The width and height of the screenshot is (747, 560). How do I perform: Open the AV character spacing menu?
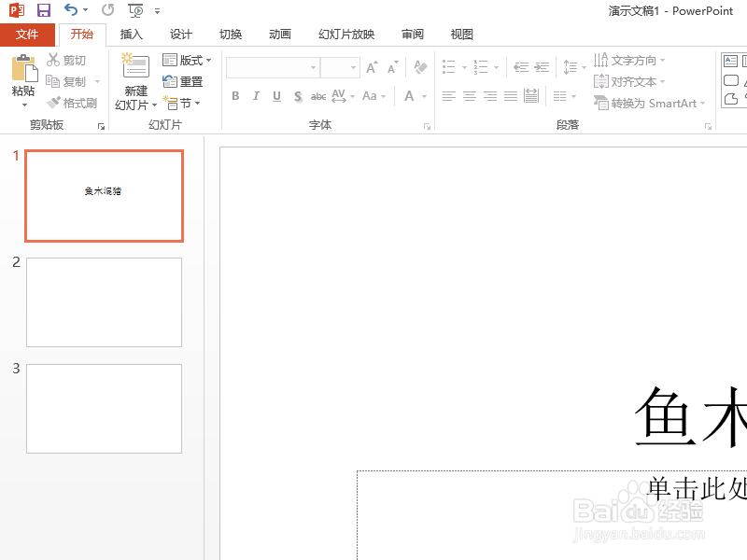tap(343, 96)
